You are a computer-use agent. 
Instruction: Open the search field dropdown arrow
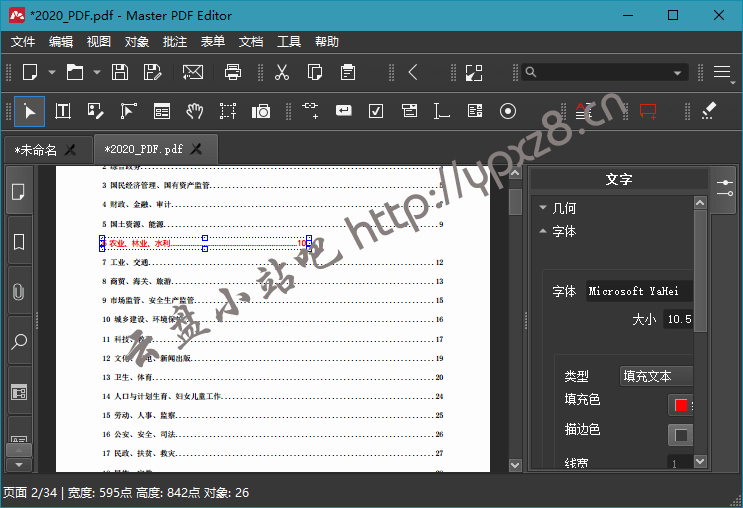[678, 73]
